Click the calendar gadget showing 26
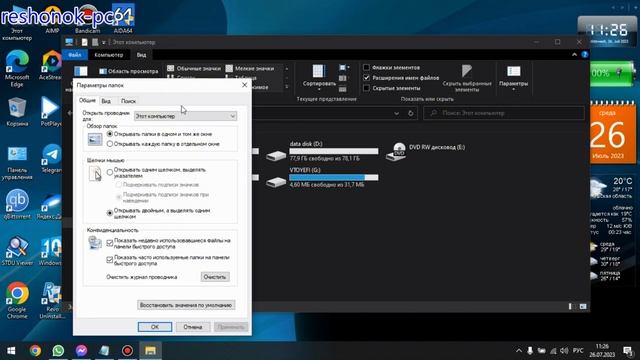The height and width of the screenshot is (360, 640). click(x=613, y=133)
